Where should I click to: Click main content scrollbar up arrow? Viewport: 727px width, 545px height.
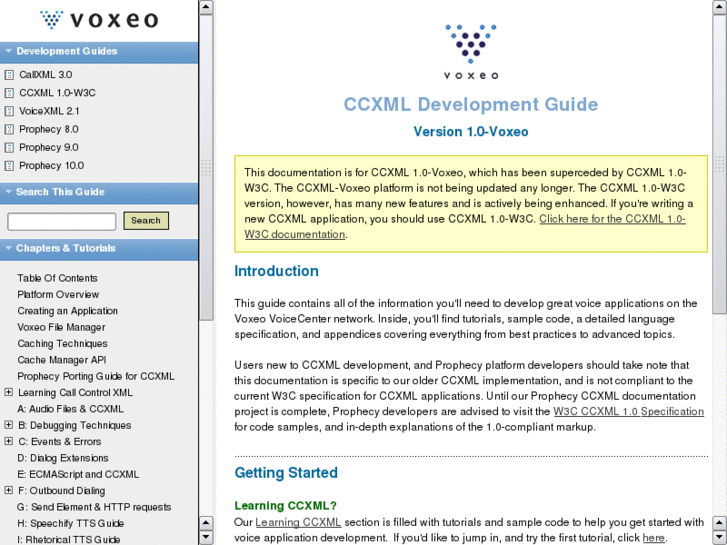pyautogui.click(x=720, y=7)
